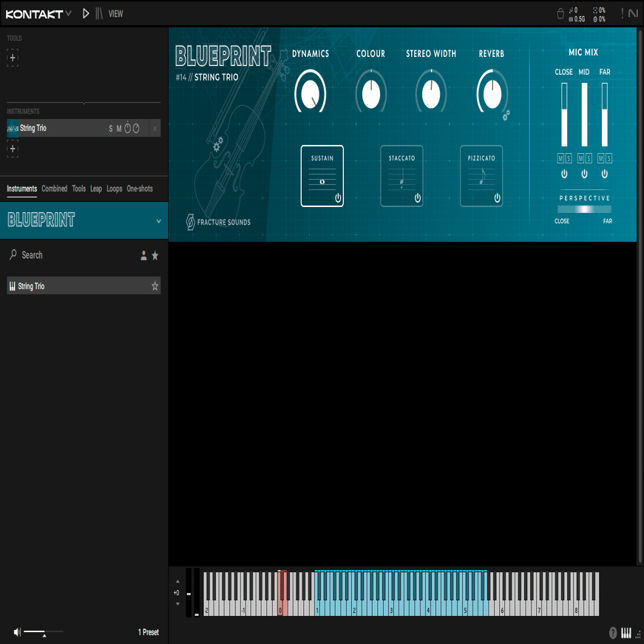Shift keyboard octave up arrow
Image resolution: width=644 pixels, height=644 pixels.
click(177, 581)
